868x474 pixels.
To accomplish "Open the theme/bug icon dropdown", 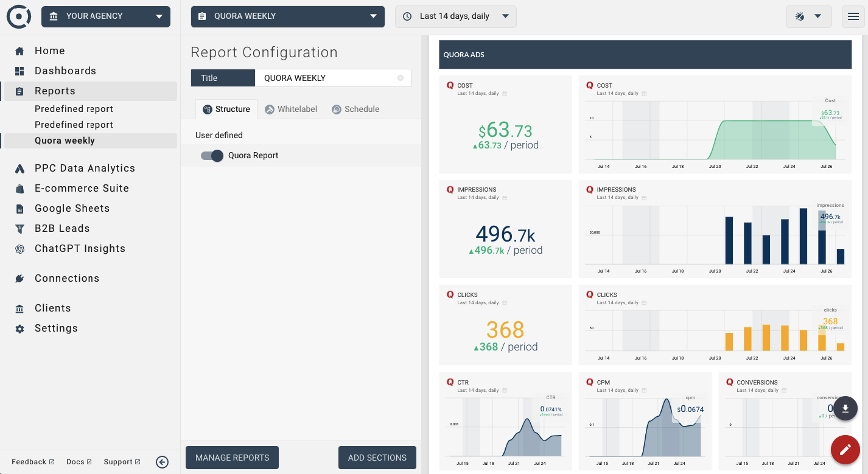I will (809, 16).
